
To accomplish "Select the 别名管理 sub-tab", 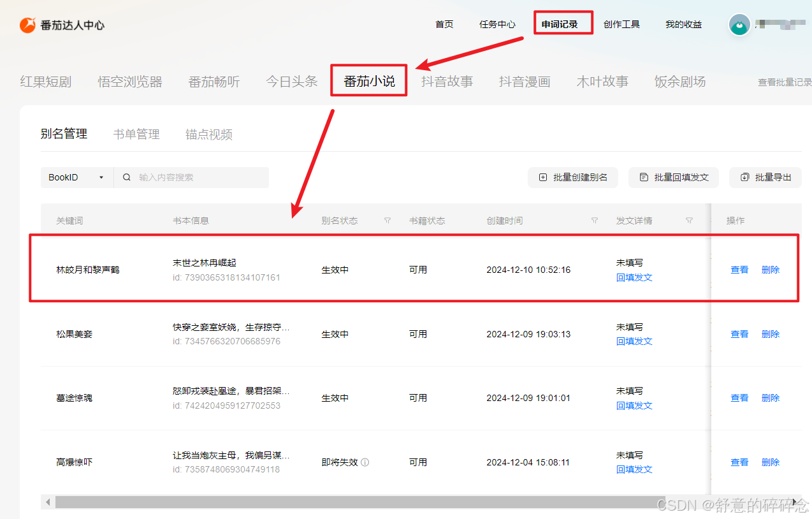I will tap(64, 134).
